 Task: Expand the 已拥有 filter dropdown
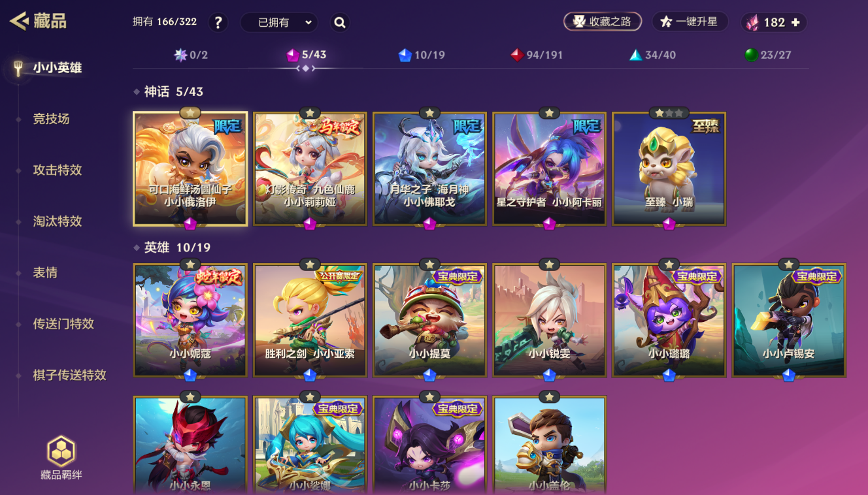point(279,23)
